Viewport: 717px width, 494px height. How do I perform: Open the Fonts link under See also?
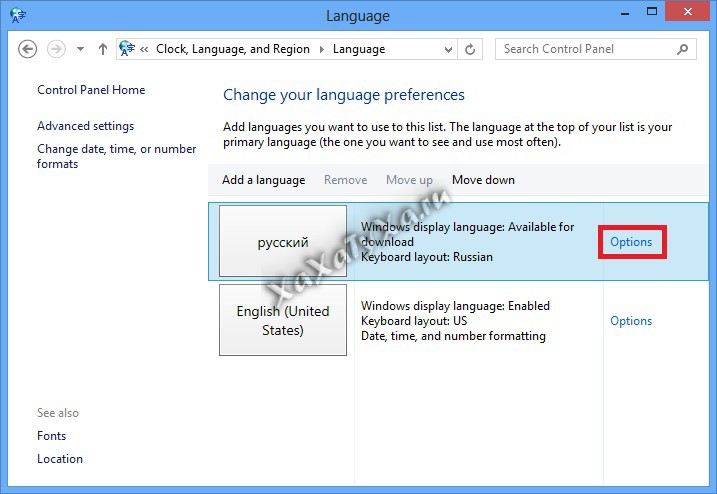pos(51,436)
